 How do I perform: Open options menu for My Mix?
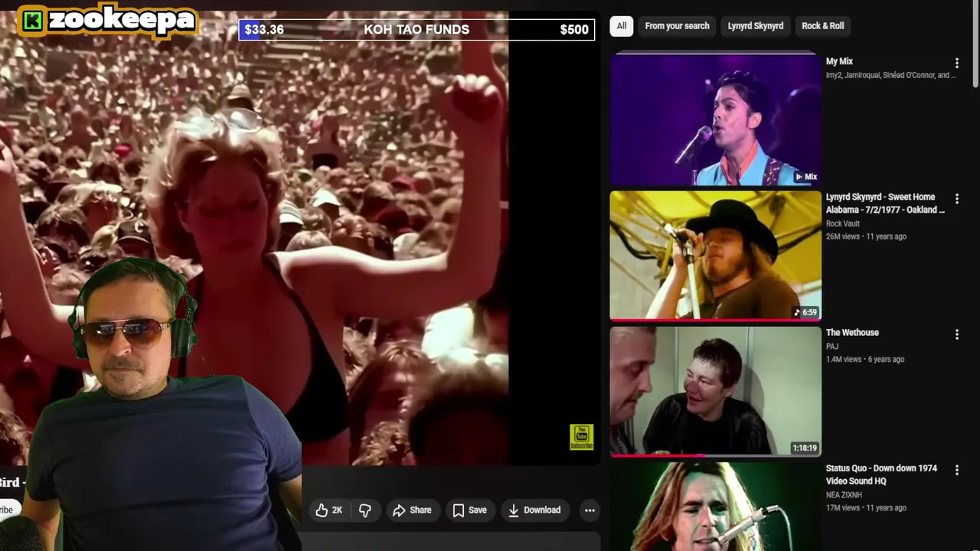[956, 63]
